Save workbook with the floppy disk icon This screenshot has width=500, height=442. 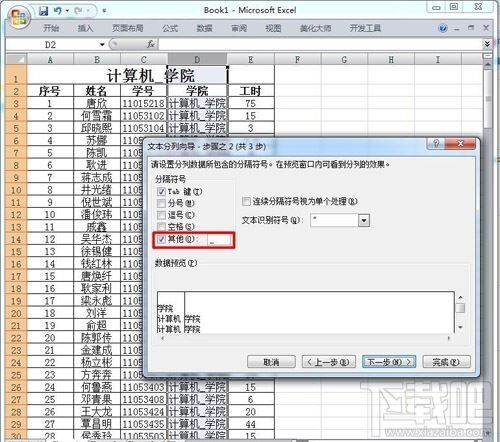pos(44,11)
